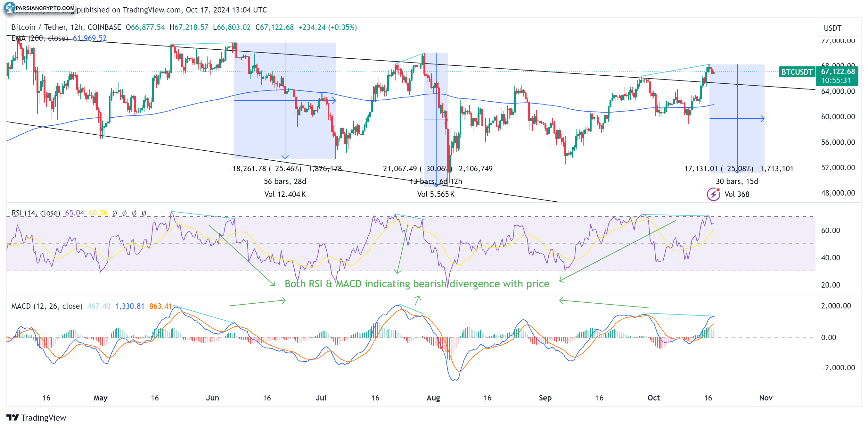868x429 pixels.
Task: Click the Sep label on time axis
Action: (x=545, y=398)
